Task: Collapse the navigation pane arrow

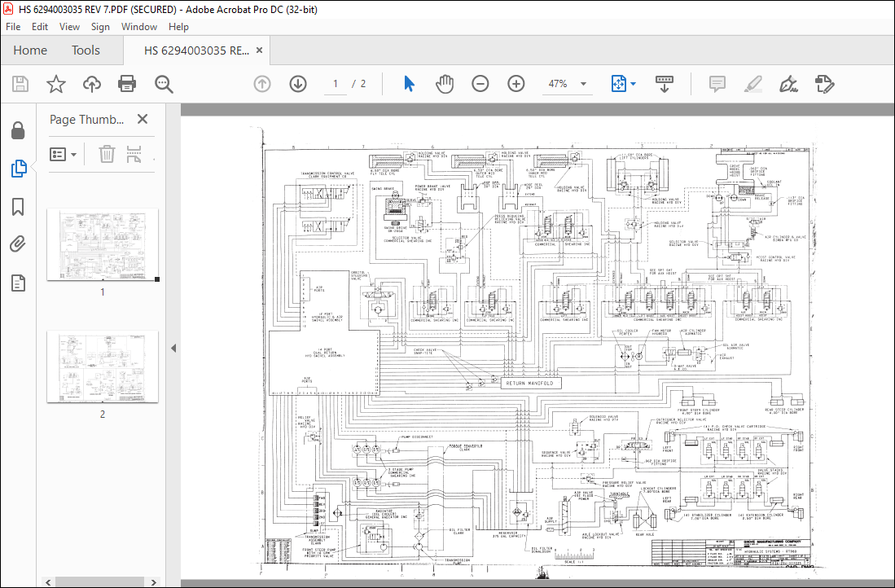Action: click(x=173, y=348)
